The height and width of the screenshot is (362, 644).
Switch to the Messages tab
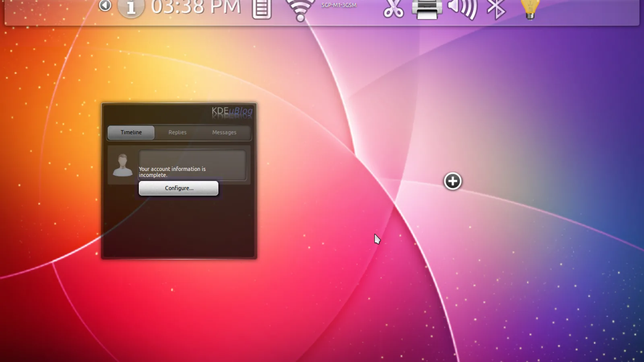pos(224,132)
